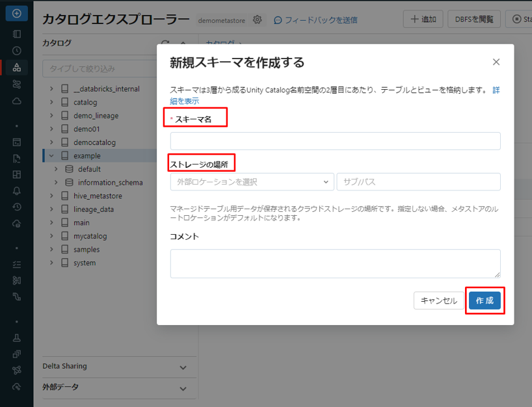Expand the hive_metastore catalog
Screen dimensions: 532x407
click(51, 196)
